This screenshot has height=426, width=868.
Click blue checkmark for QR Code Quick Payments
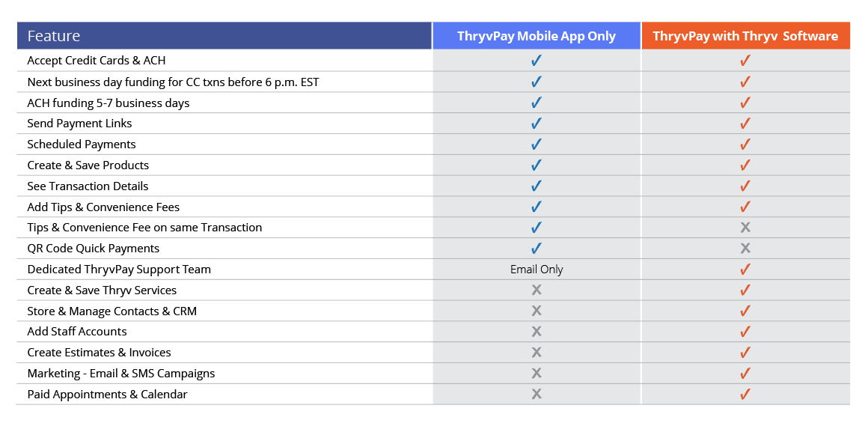coord(536,248)
